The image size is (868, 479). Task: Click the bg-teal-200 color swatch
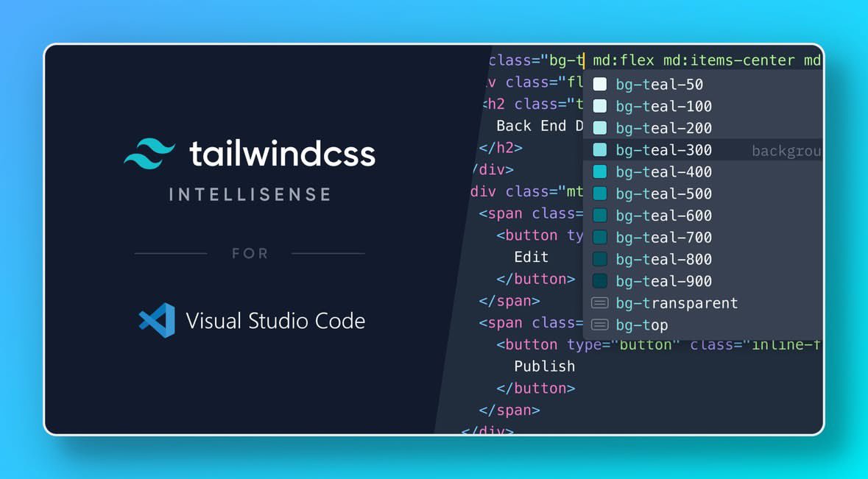599,128
